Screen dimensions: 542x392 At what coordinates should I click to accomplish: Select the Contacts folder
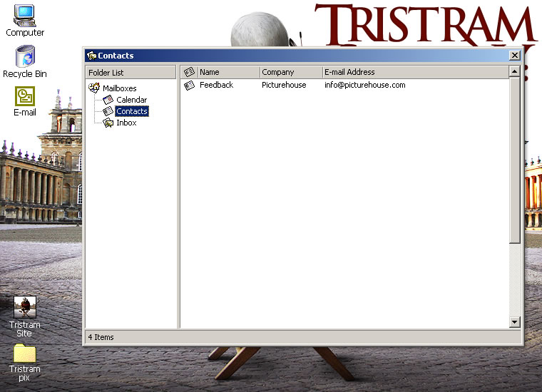132,111
